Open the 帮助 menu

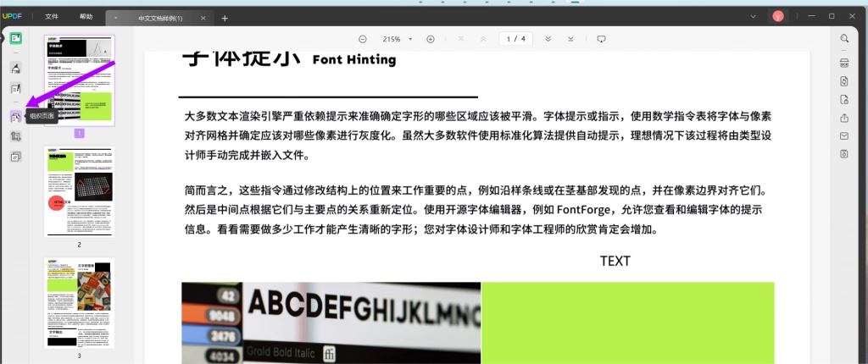86,17
